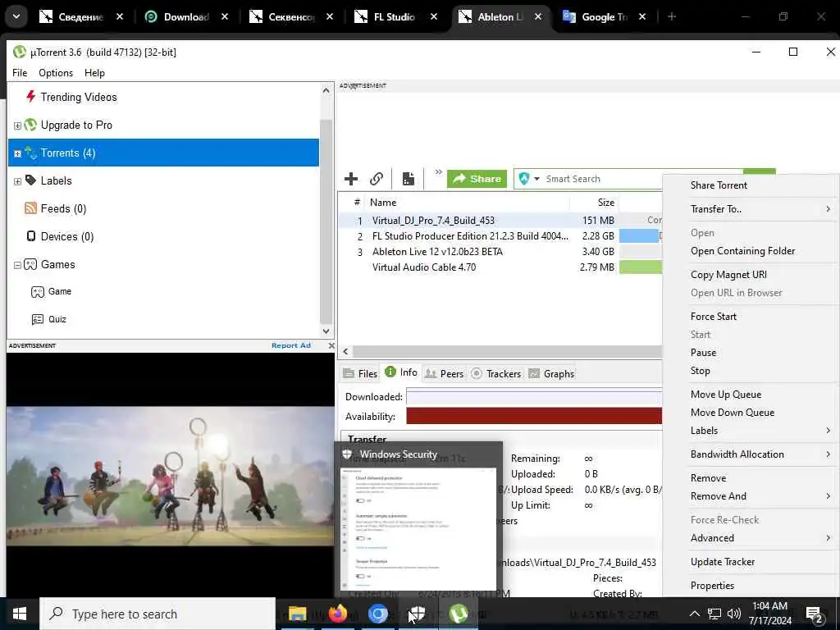Select the Ableton Live 12 torrent row
840x630 pixels.
(500, 251)
